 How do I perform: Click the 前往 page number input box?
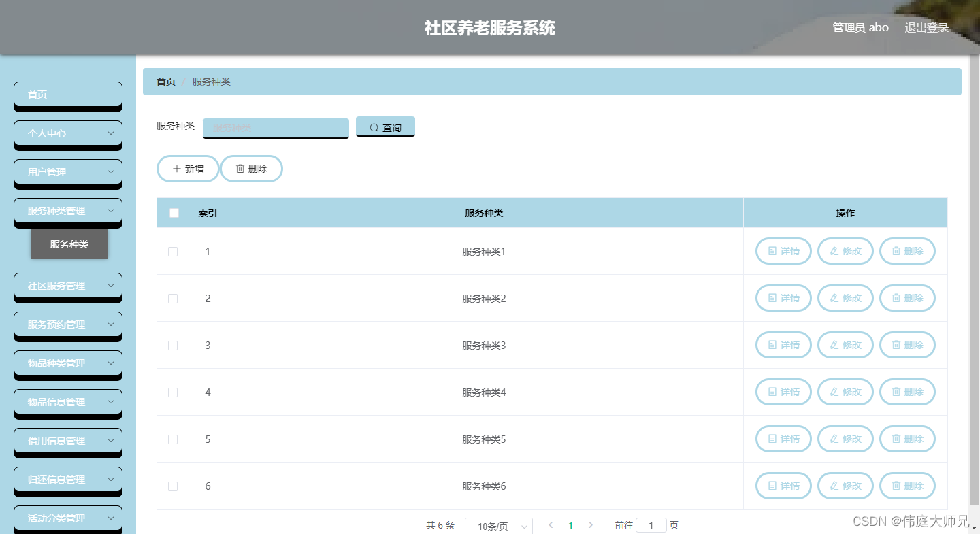(651, 525)
